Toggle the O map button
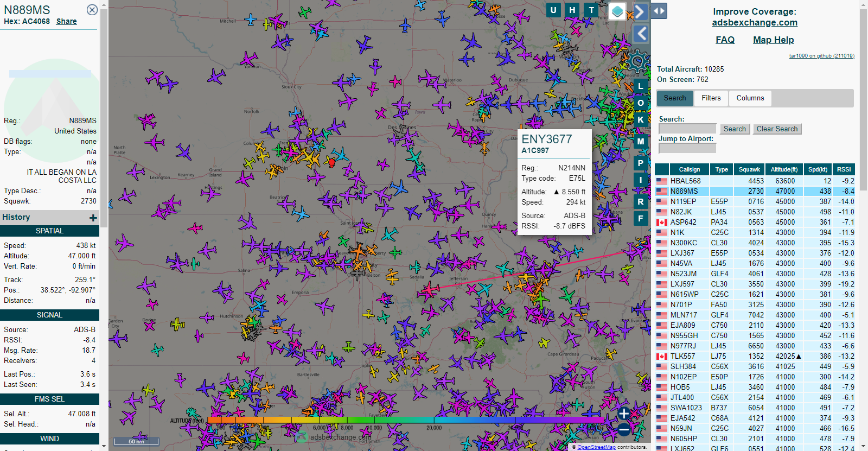The image size is (868, 451). pos(641,103)
